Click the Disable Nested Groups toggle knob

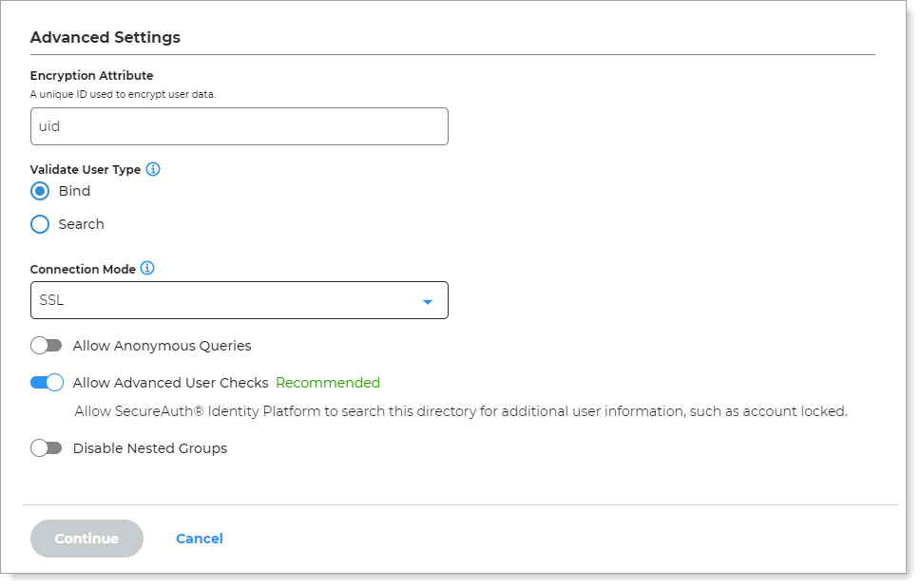click(40, 447)
